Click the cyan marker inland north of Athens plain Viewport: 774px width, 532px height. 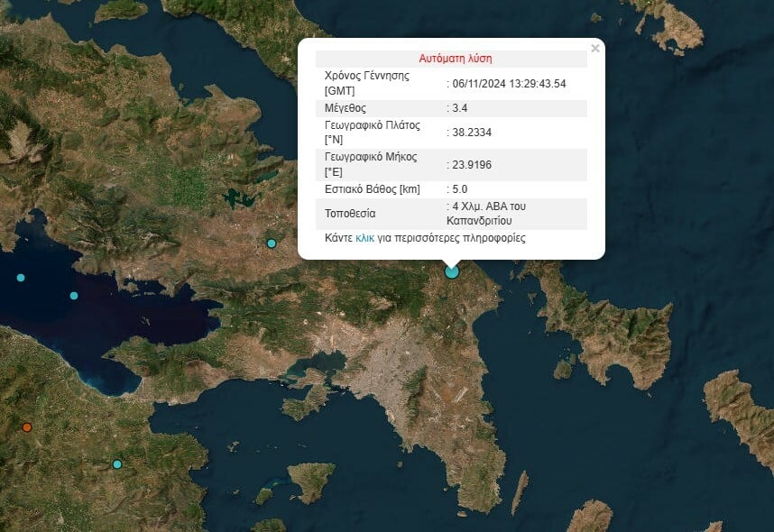point(272,243)
